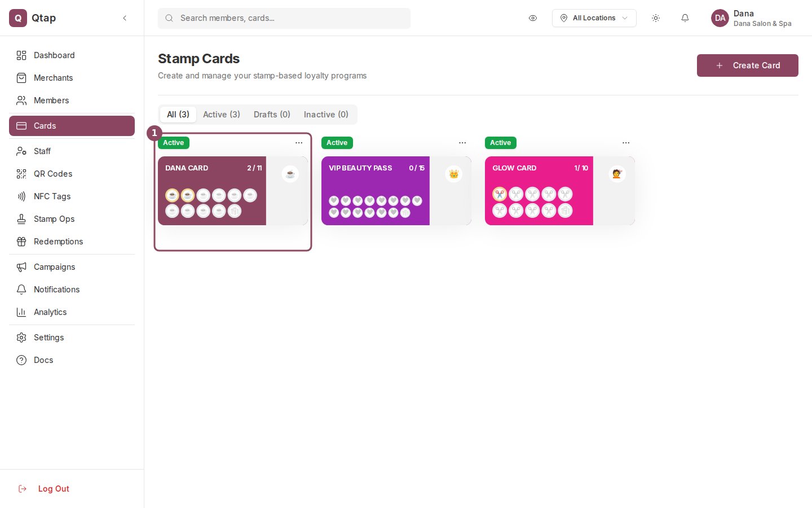Click the NFC Tags wave icon
Screen dimensions: 812x508
click(21, 196)
